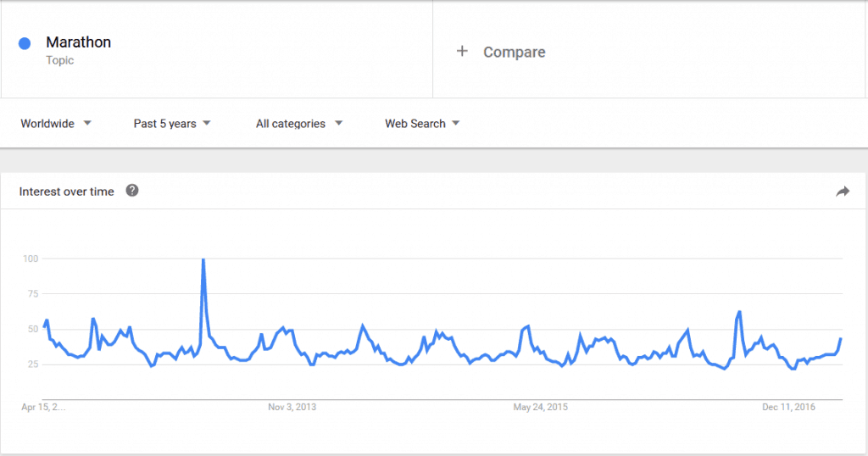This screenshot has width=868, height=456.
Task: Click the plus icon beside Compare
Action: [x=462, y=52]
